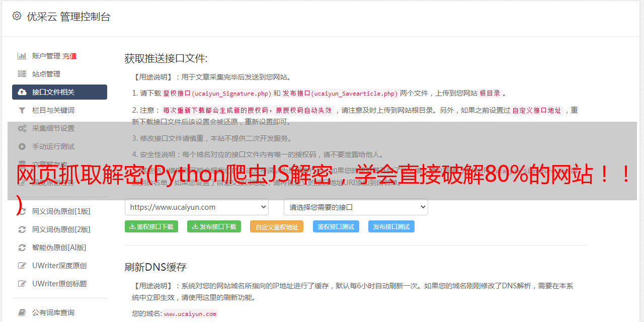The image size is (644, 322).
Task: Click the www.ucaiyun.com domain text
Action: (x=190, y=313)
